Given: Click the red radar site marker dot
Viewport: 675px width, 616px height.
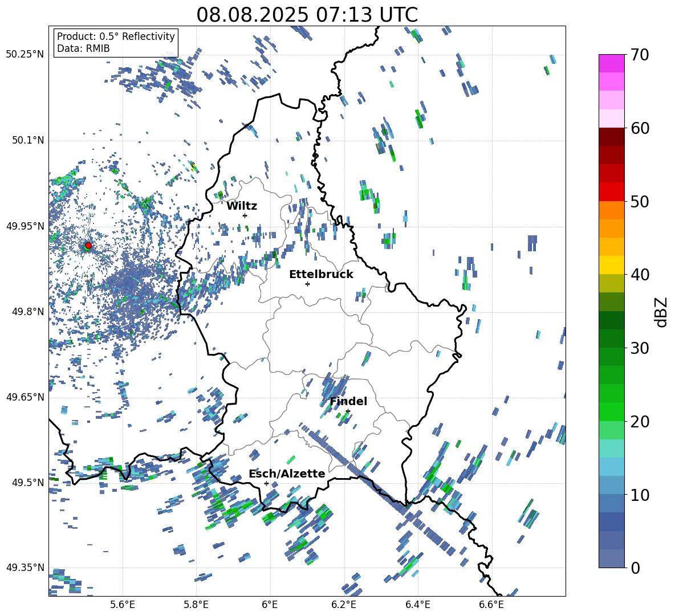Looking at the screenshot, I should point(88,245).
